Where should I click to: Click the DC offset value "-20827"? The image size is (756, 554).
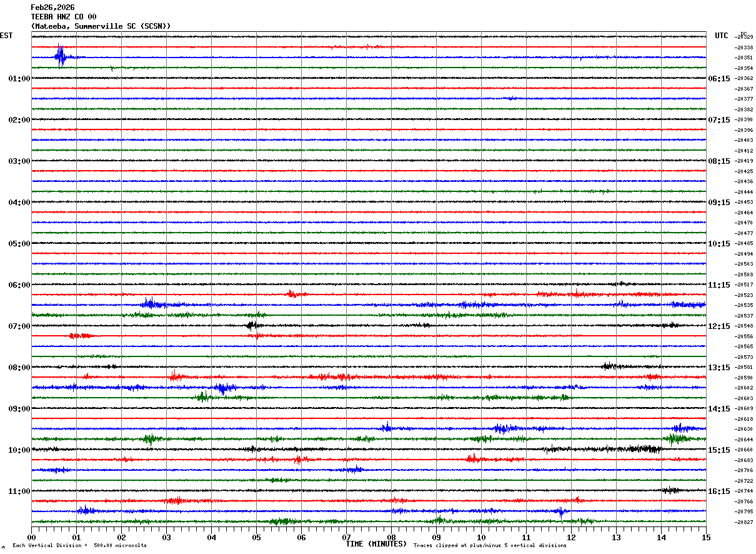coord(744,522)
